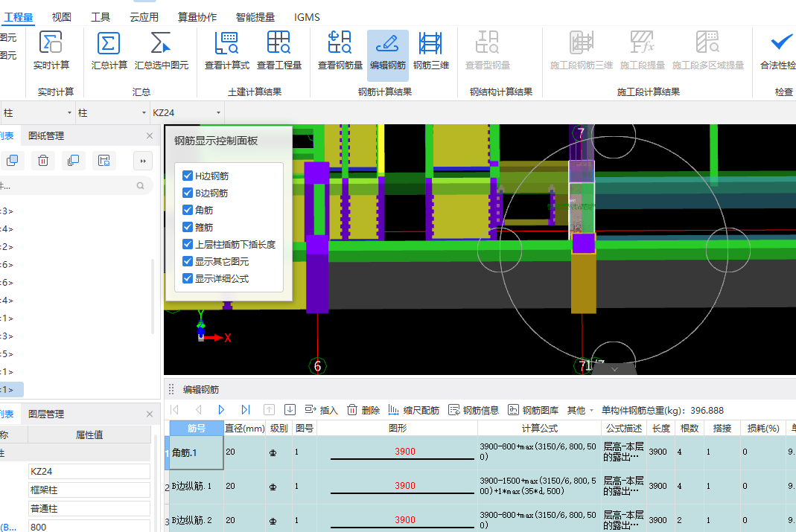The height and width of the screenshot is (532, 796).
Task: Uncheck the H边钢筋 checkbox
Action: [188, 176]
